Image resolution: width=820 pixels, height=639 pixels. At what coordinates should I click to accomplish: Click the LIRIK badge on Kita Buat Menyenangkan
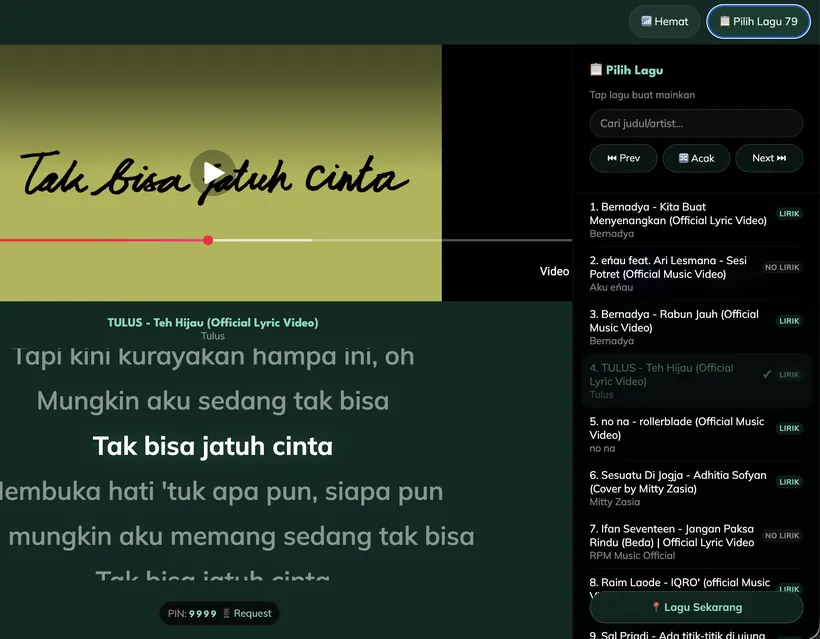point(789,214)
